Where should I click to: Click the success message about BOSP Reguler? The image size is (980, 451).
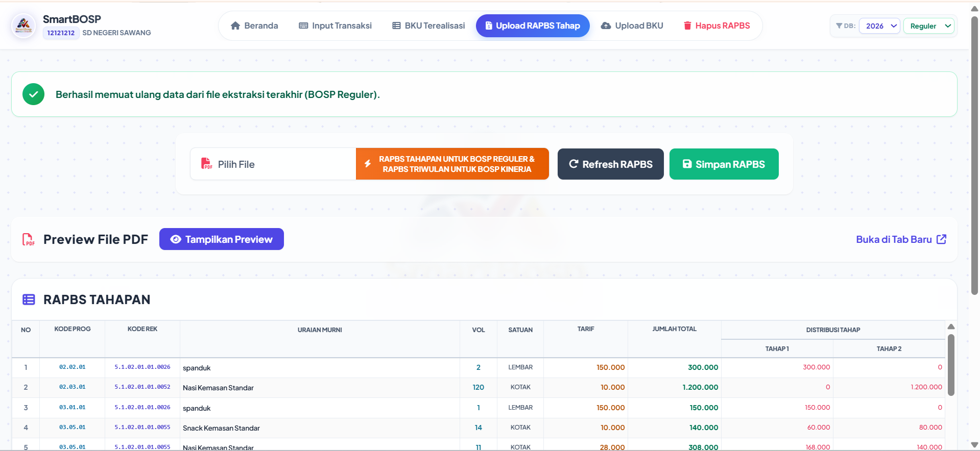218,94
